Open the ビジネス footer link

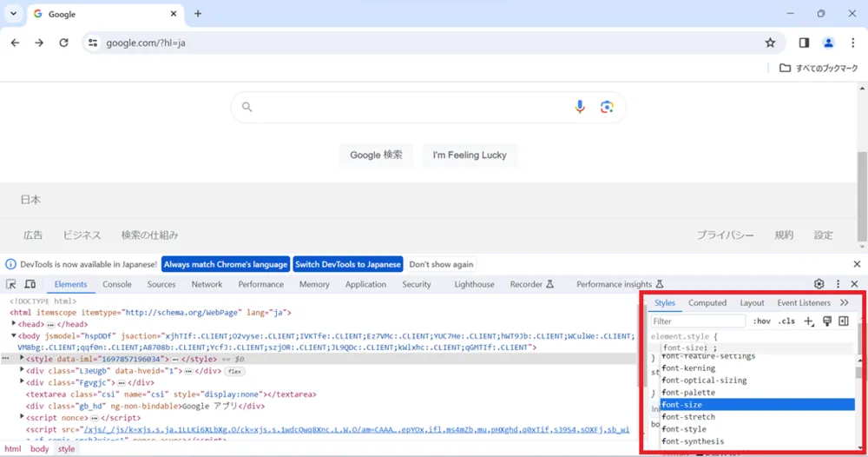[82, 235]
